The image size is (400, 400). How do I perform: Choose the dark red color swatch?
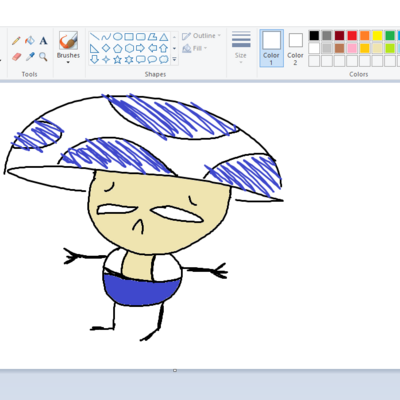point(339,36)
